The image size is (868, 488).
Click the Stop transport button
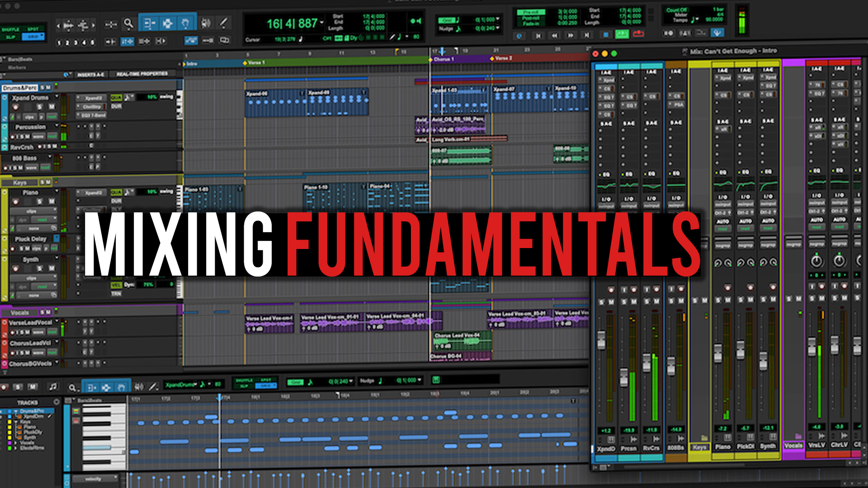pyautogui.click(x=606, y=35)
